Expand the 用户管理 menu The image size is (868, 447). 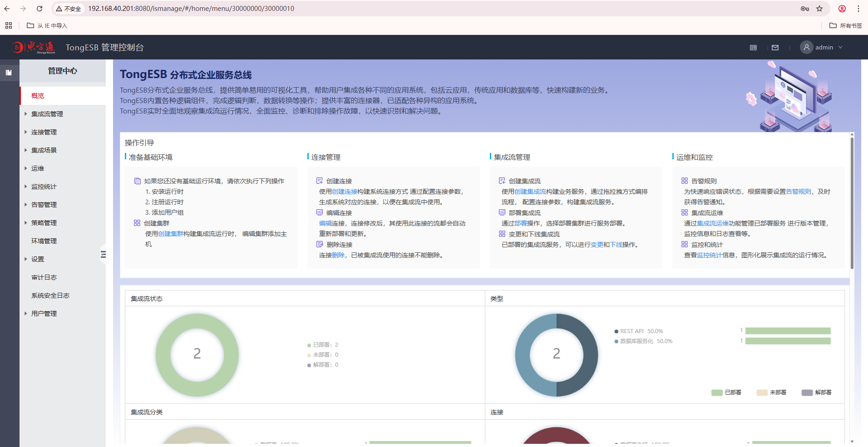(63, 314)
